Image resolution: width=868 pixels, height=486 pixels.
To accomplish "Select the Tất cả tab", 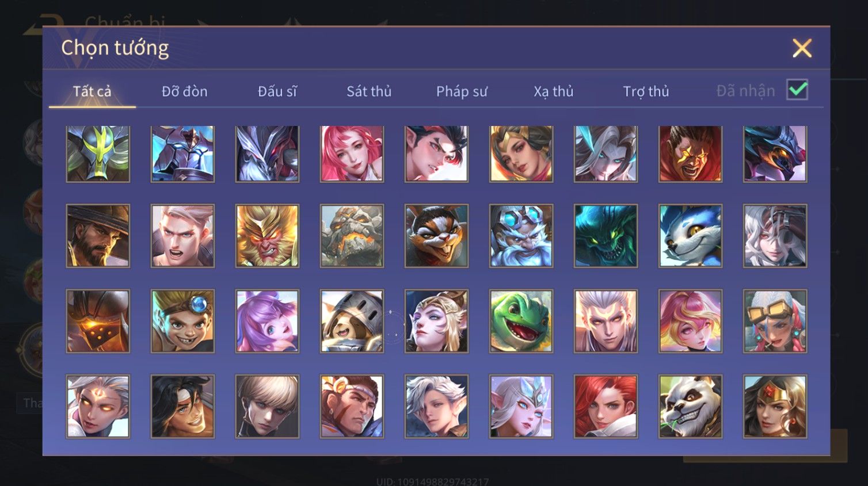I will 92,91.
